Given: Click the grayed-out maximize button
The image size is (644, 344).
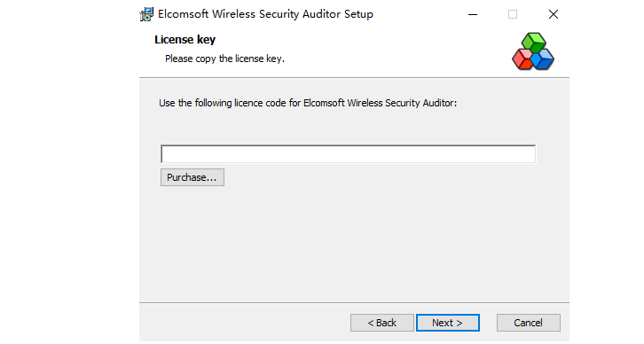Looking at the screenshot, I should pyautogui.click(x=513, y=14).
